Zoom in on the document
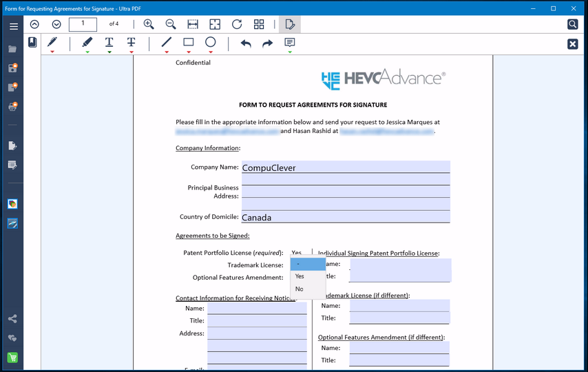The width and height of the screenshot is (588, 372). point(149,24)
